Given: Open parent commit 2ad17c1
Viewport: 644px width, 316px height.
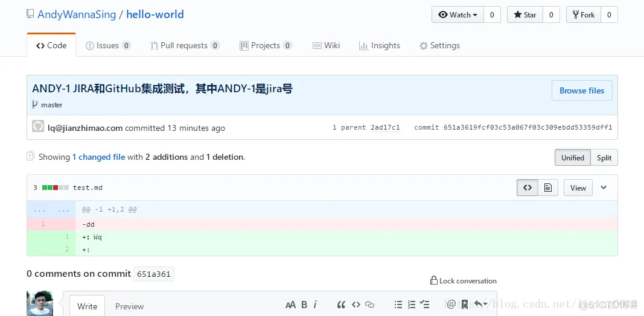Looking at the screenshot, I should pyautogui.click(x=385, y=127).
